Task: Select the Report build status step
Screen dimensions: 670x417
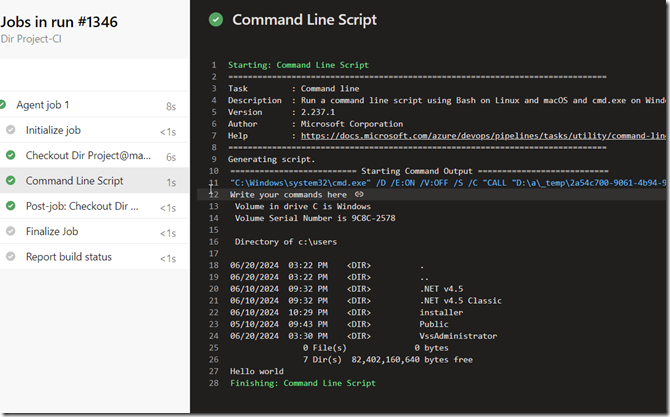Action: point(94,257)
